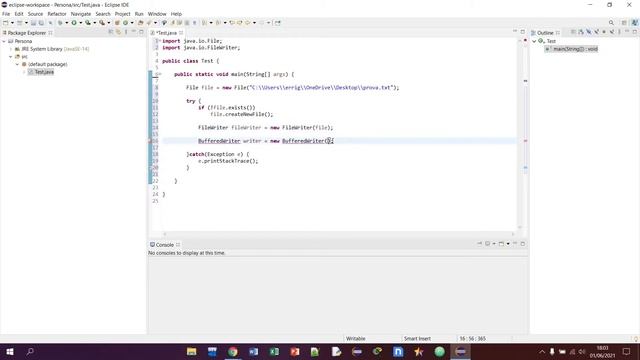640x360 pixels.
Task: Open the Source menu
Action: (35, 14)
